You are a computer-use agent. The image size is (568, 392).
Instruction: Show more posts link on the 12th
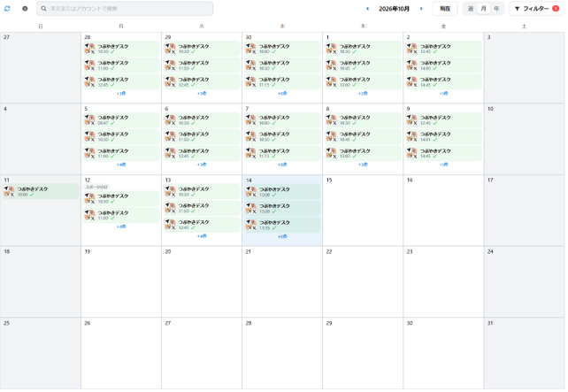coord(121,227)
